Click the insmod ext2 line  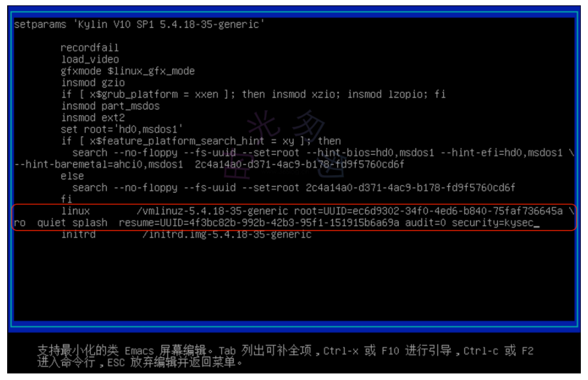pyautogui.click(x=92, y=117)
